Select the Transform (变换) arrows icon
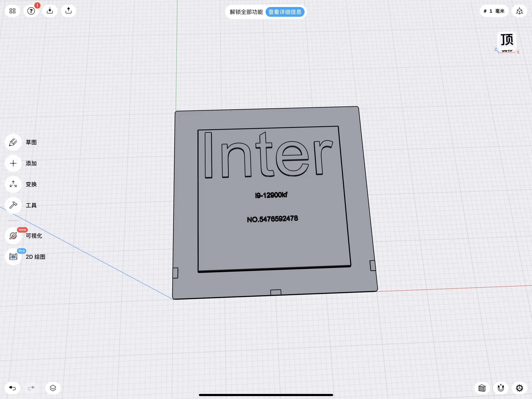This screenshot has height=399, width=532. tap(13, 184)
